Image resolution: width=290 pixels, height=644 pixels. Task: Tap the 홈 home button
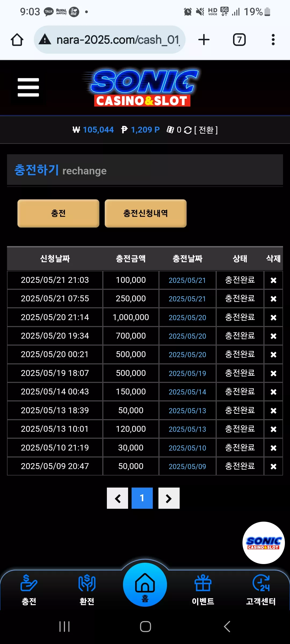(145, 585)
